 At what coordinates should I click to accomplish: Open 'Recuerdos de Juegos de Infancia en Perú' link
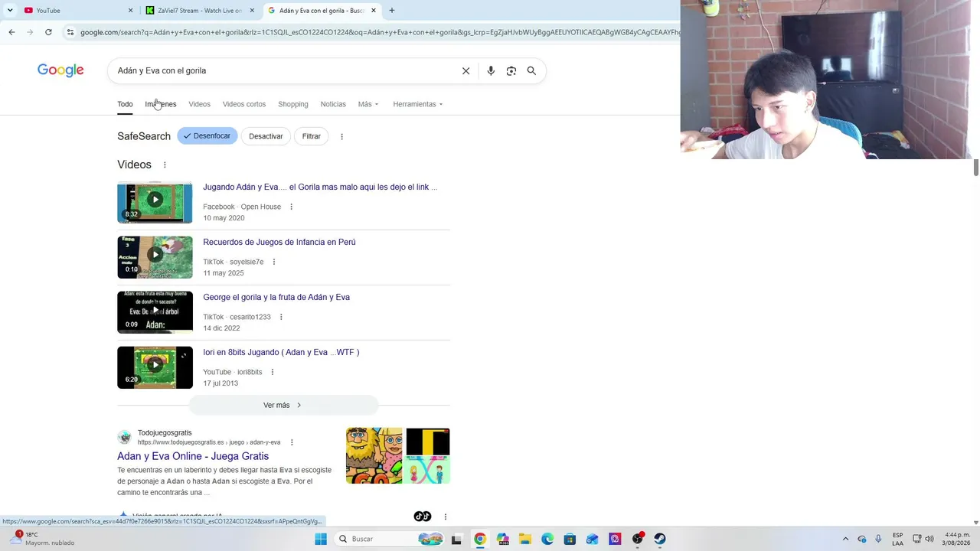coord(279,242)
